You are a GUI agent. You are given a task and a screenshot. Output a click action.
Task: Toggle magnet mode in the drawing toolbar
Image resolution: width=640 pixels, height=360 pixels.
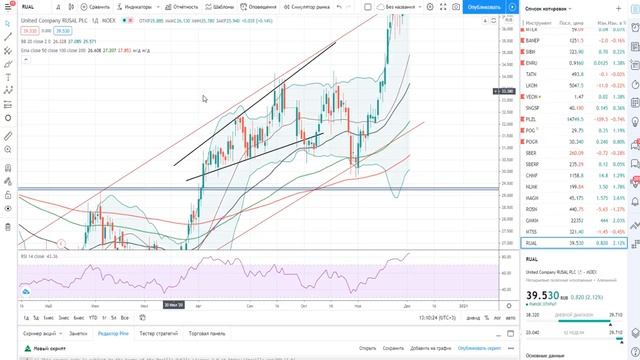coord(8,168)
